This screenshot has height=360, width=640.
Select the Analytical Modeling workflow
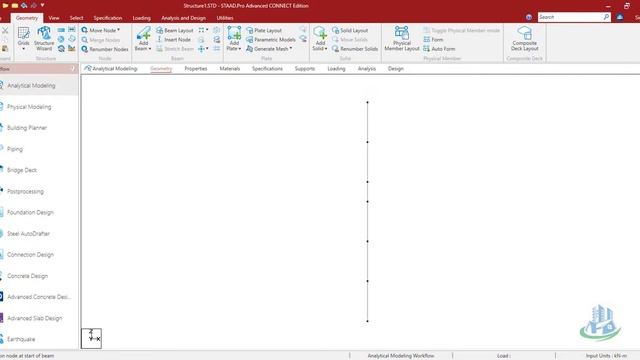tap(39, 86)
